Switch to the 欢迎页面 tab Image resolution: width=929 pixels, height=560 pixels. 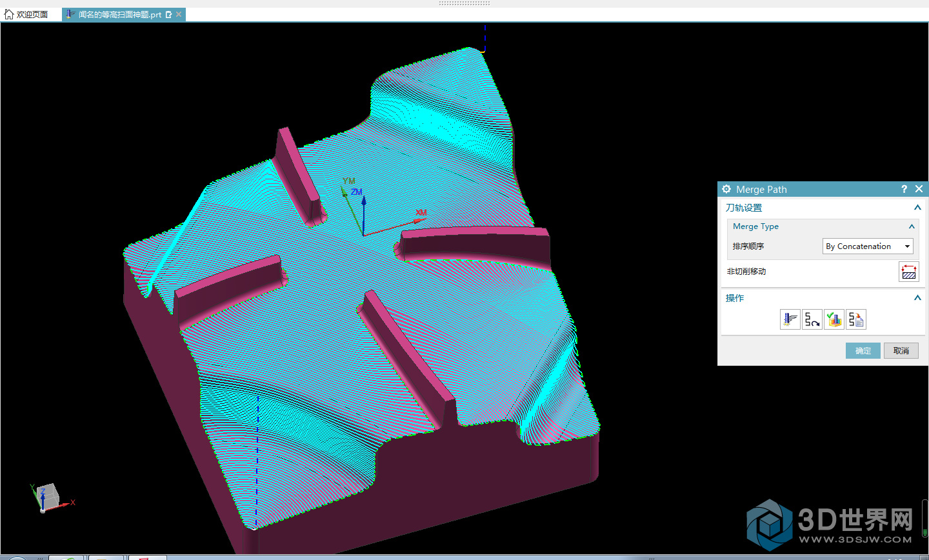click(x=26, y=14)
